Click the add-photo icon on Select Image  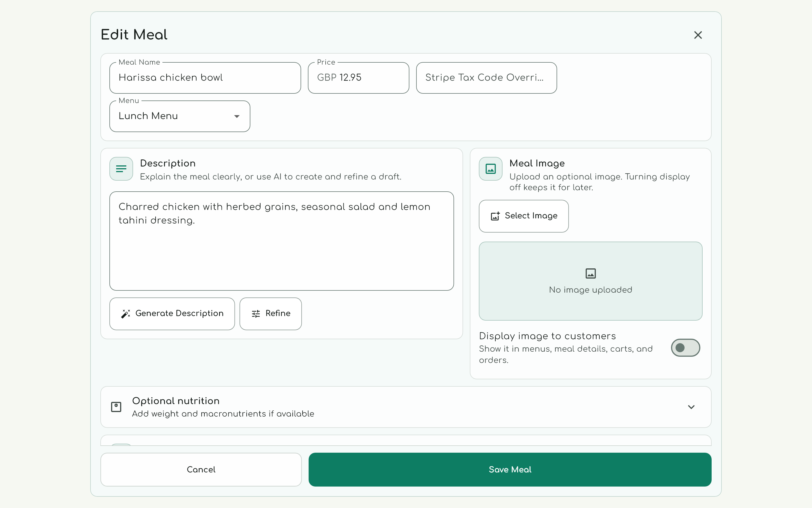coord(495,216)
